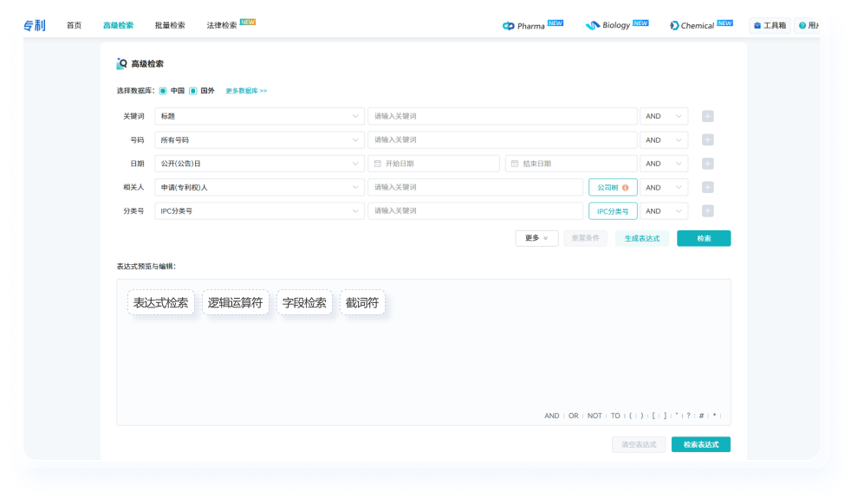Open AND operator dropdown in 日期 row
This screenshot has width=858, height=504.
click(x=664, y=164)
